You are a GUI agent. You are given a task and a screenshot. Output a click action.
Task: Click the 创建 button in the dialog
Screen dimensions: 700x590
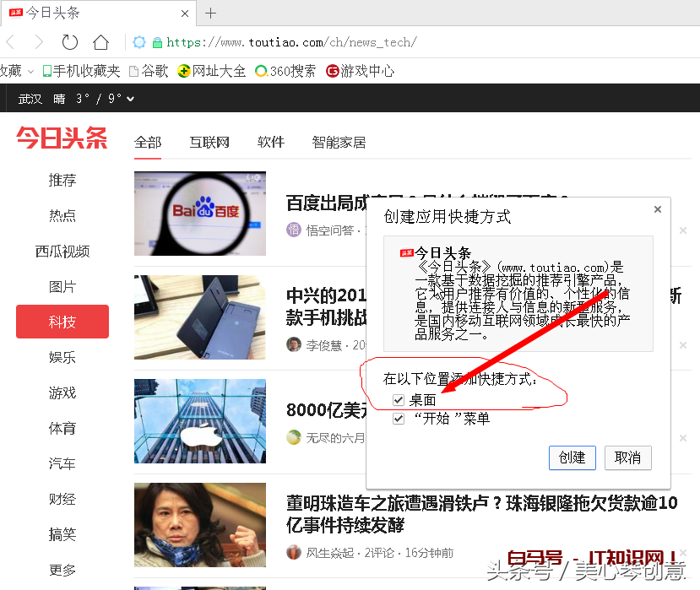pos(572,458)
